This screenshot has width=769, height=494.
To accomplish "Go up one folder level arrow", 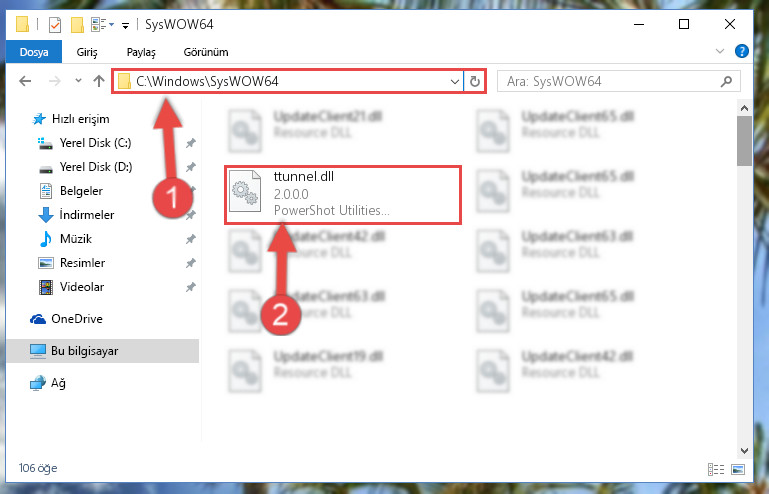I will click(99, 81).
